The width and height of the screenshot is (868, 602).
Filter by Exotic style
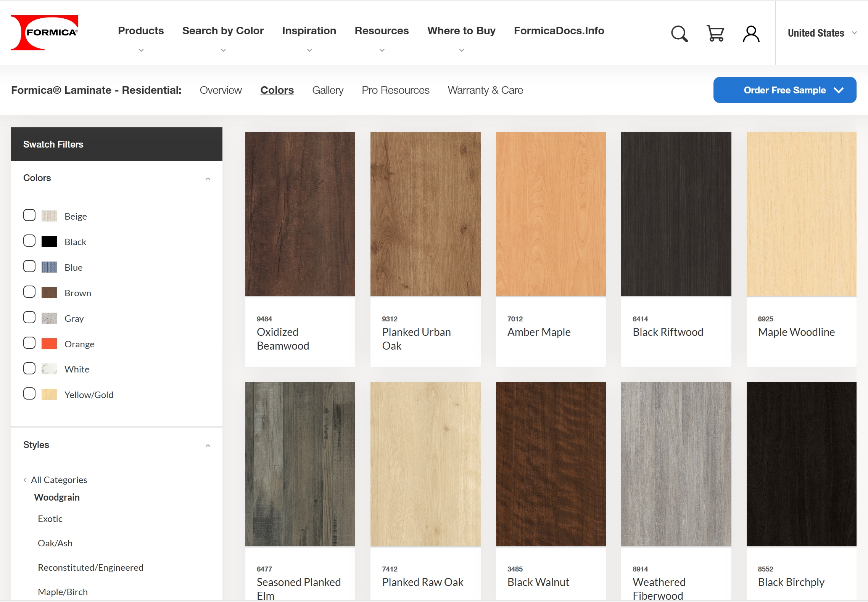tap(50, 519)
